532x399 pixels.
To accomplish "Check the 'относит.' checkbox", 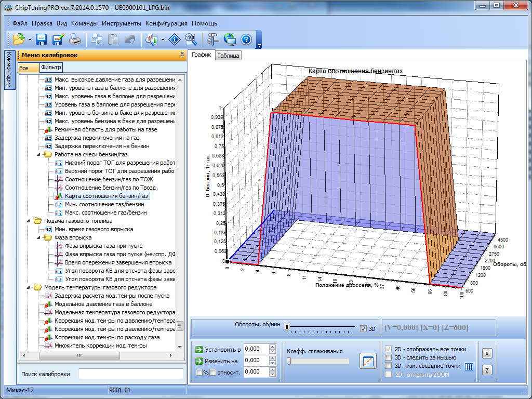I will (x=212, y=372).
